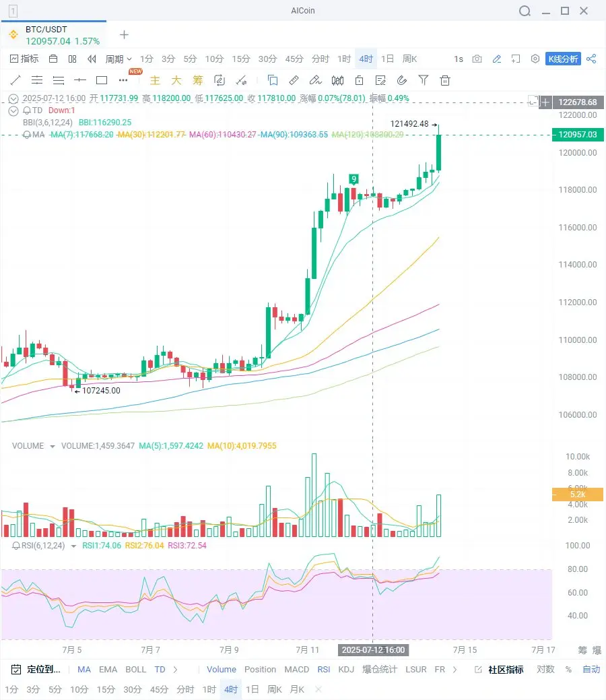The width and height of the screenshot is (606, 700).
Task: Collapse the TD indicator row chevron
Action: tap(13, 110)
